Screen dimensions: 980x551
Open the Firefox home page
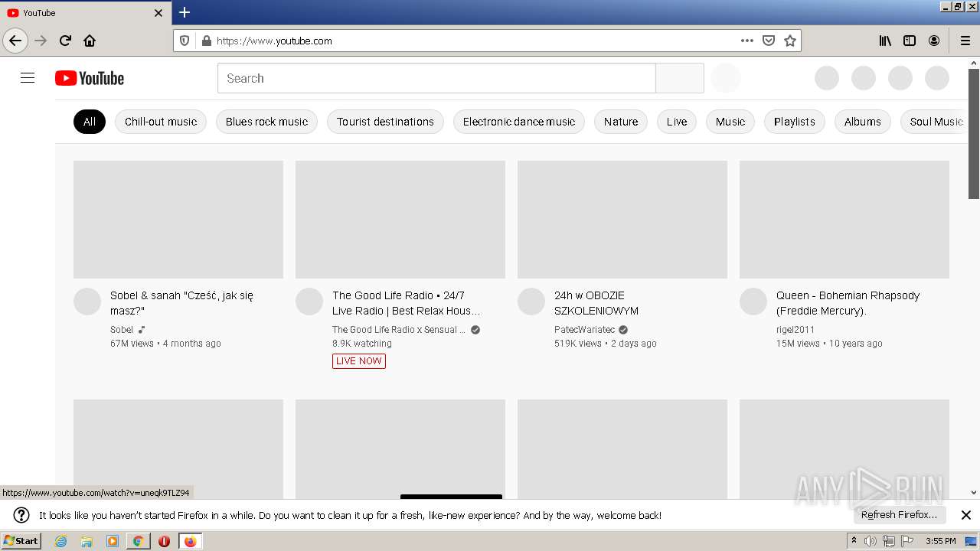[90, 41]
